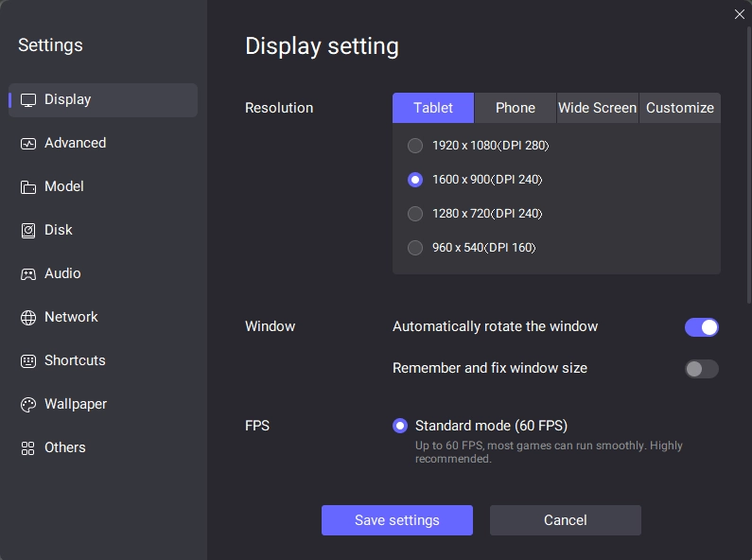Select Standard mode 60 FPS option
The image size is (752, 560).
coord(400,426)
